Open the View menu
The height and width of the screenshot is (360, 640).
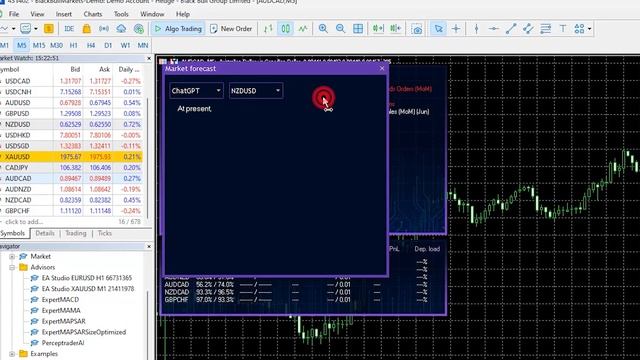(x=37, y=14)
